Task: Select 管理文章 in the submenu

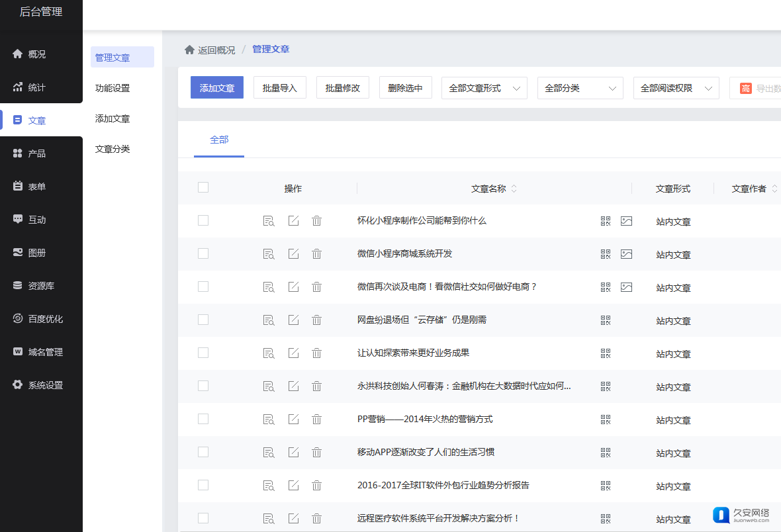Action: pyautogui.click(x=122, y=58)
